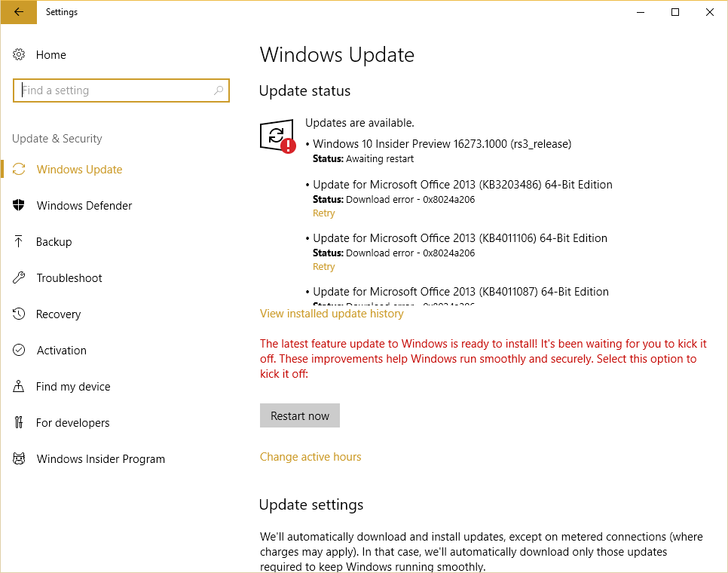Click the Update & Security section label
Screen dimensions: 728x573
point(57,139)
